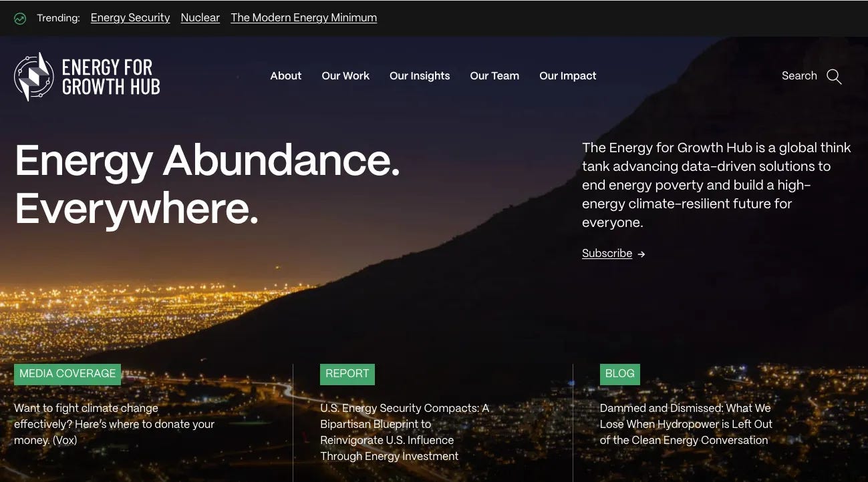Click the REPORT green tag

click(347, 374)
